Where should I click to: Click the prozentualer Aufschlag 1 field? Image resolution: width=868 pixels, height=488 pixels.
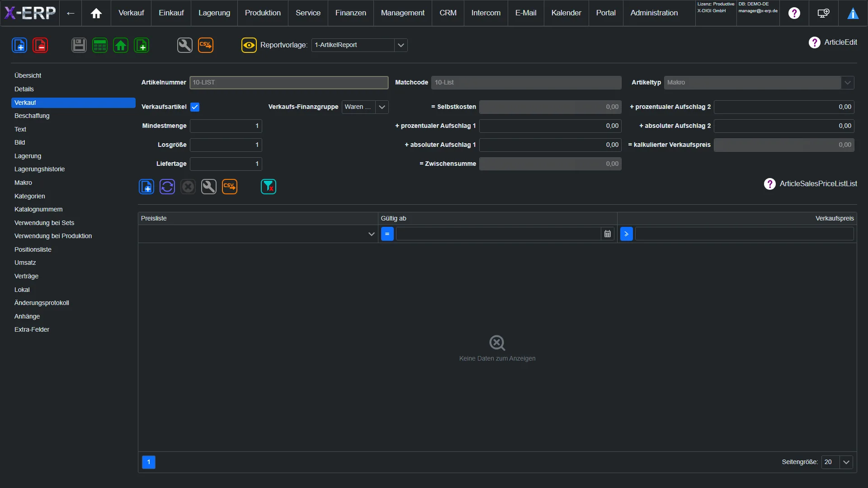(550, 126)
